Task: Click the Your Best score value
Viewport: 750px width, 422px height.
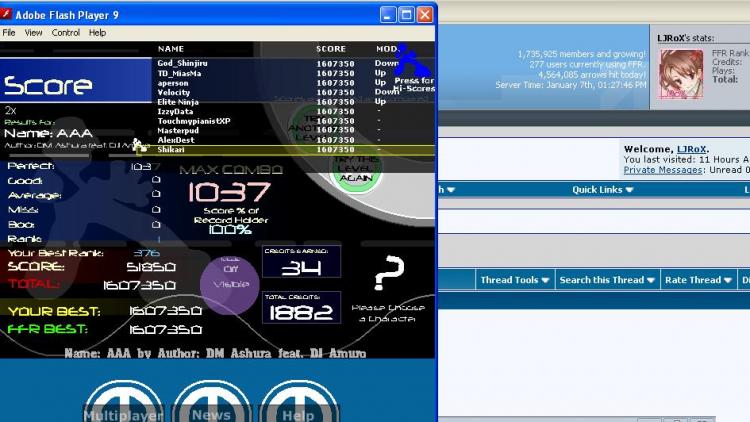Action: tap(165, 311)
